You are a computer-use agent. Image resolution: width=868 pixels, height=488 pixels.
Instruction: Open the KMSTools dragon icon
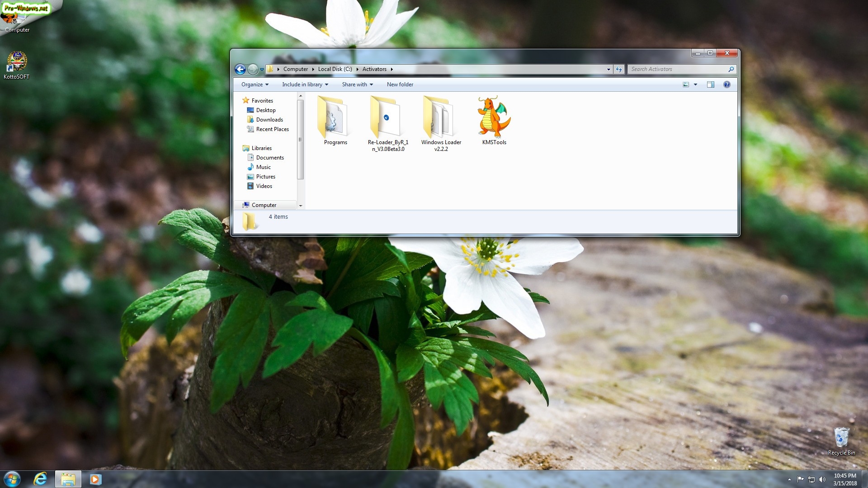point(494,117)
